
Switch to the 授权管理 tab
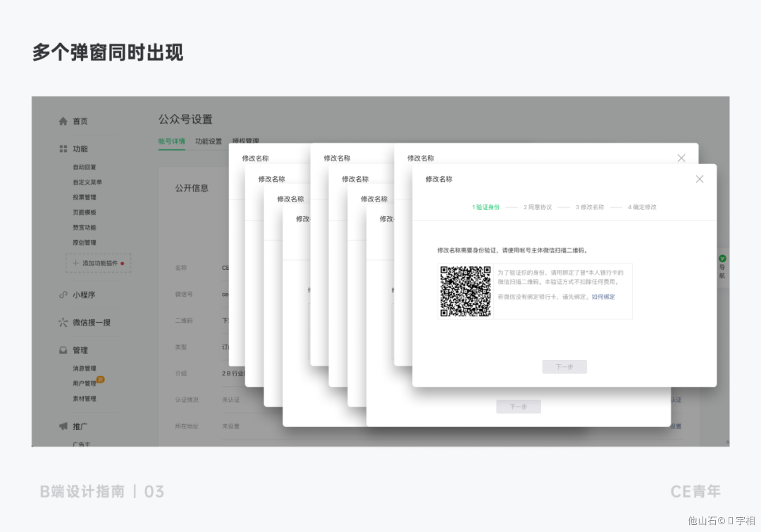click(x=246, y=141)
